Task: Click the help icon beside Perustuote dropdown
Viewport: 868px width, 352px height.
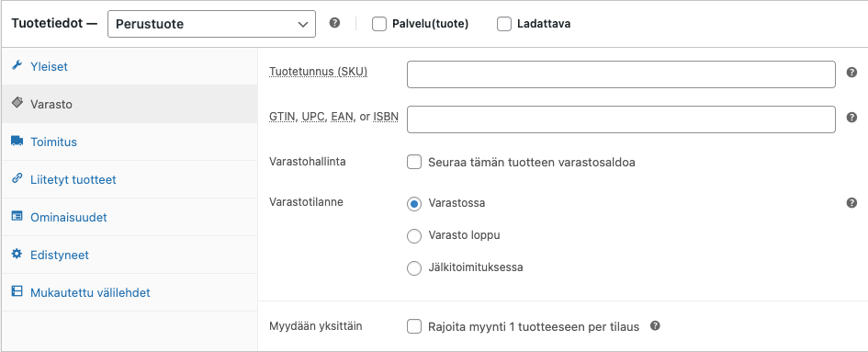Action: tap(334, 23)
